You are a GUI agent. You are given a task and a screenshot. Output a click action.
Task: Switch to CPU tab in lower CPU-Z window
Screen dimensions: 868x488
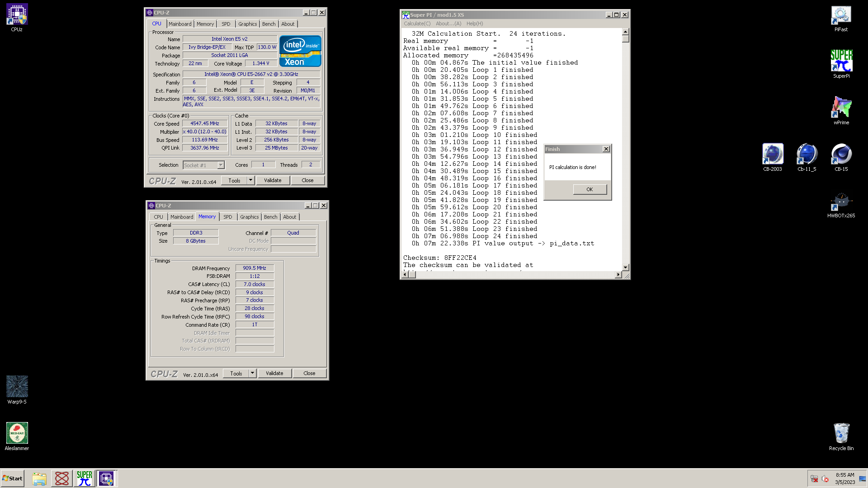click(158, 217)
